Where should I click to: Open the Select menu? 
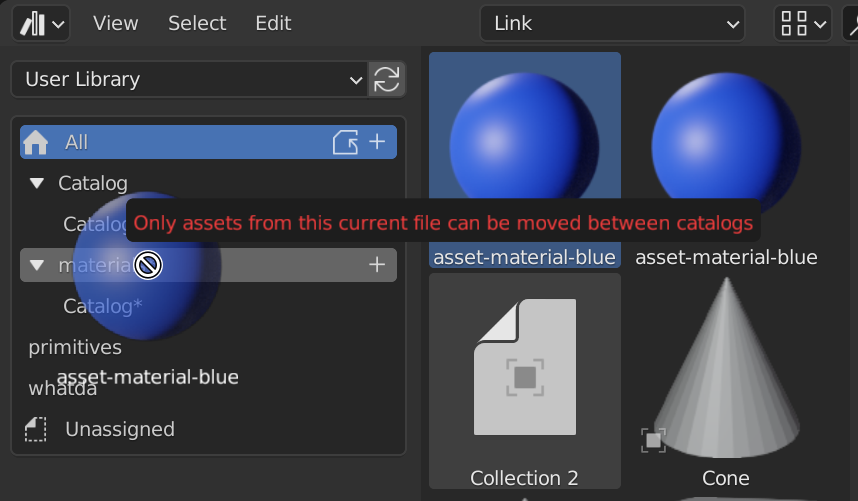197,23
